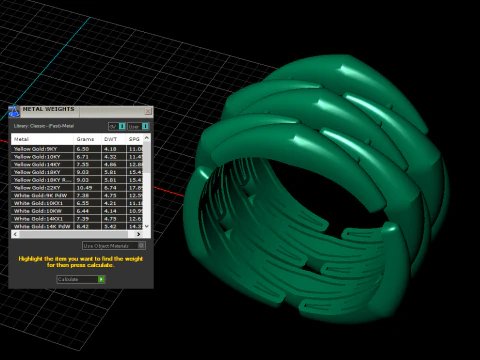Select the Yellow Gold:18KY row
This screenshot has height=360, width=480.
[77, 172]
